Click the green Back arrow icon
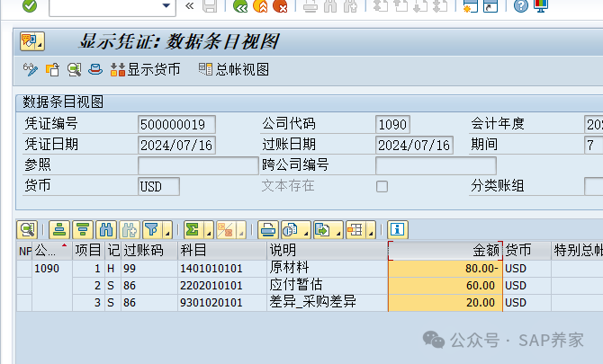Screen dimensions: 603x364 (240, 5)
